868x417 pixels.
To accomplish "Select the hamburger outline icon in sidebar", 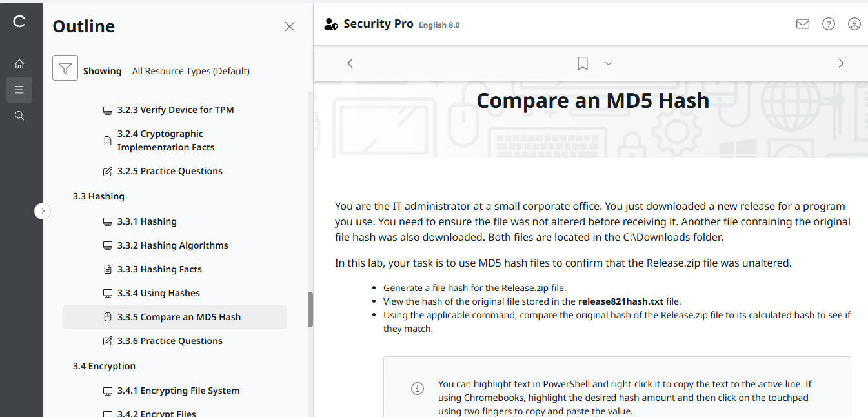I will 19,89.
